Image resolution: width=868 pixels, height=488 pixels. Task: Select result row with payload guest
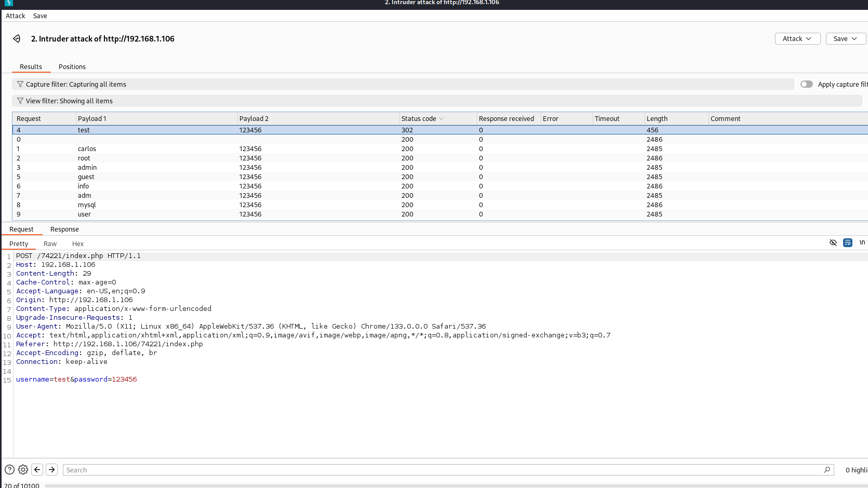click(x=440, y=177)
